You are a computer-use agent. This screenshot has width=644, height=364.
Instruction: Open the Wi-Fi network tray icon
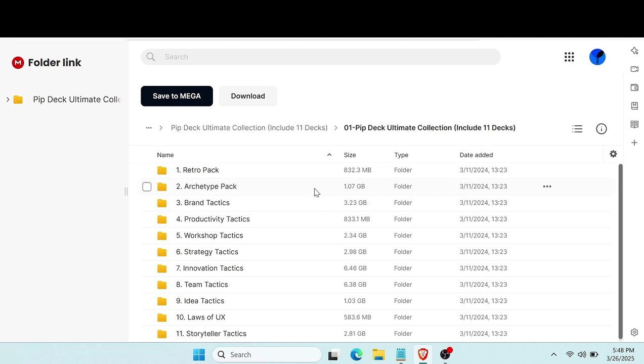(x=570, y=355)
